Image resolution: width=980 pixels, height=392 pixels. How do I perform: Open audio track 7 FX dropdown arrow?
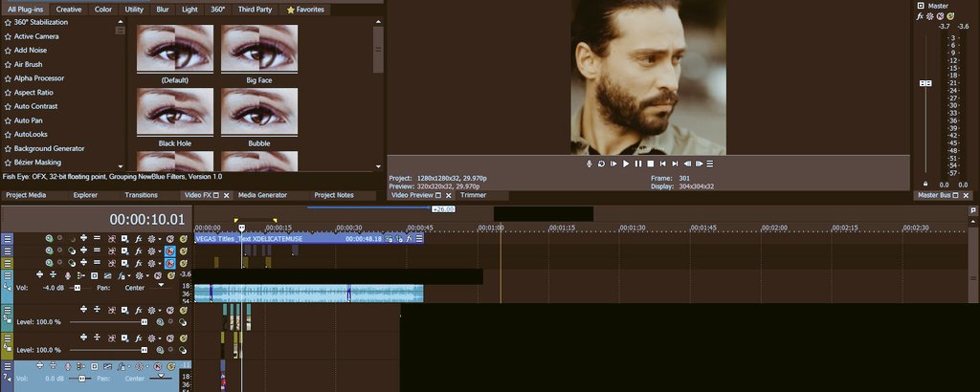tap(129, 366)
